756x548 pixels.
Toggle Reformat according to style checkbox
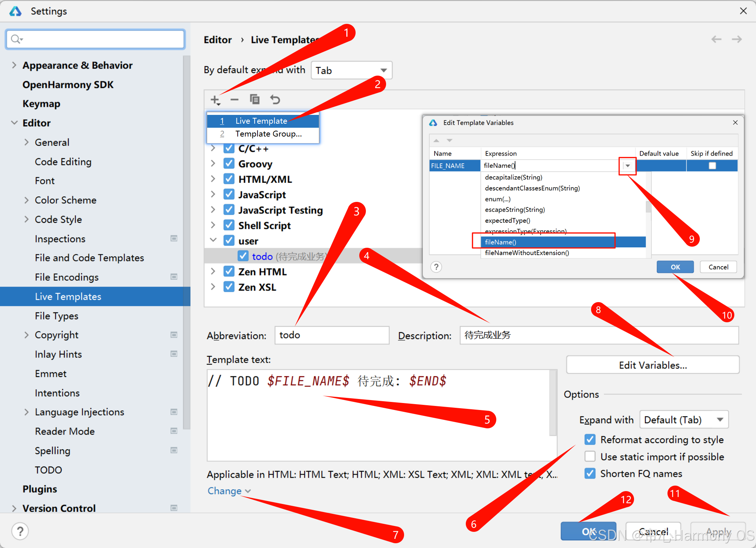(590, 439)
